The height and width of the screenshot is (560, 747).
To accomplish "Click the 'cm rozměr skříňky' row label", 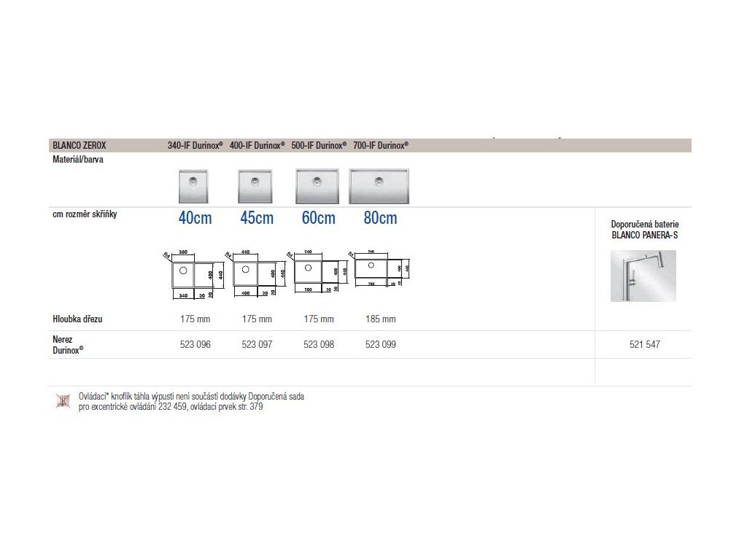I will (85, 214).
